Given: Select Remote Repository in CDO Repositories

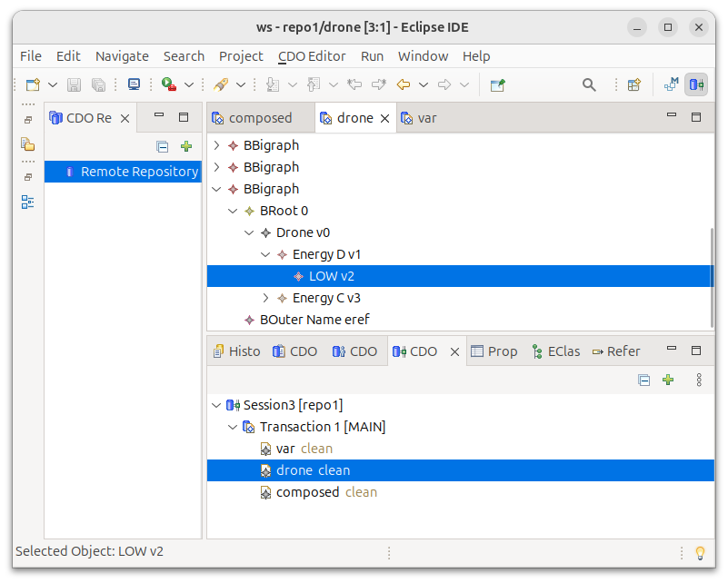Looking at the screenshot, I should click(x=139, y=172).
